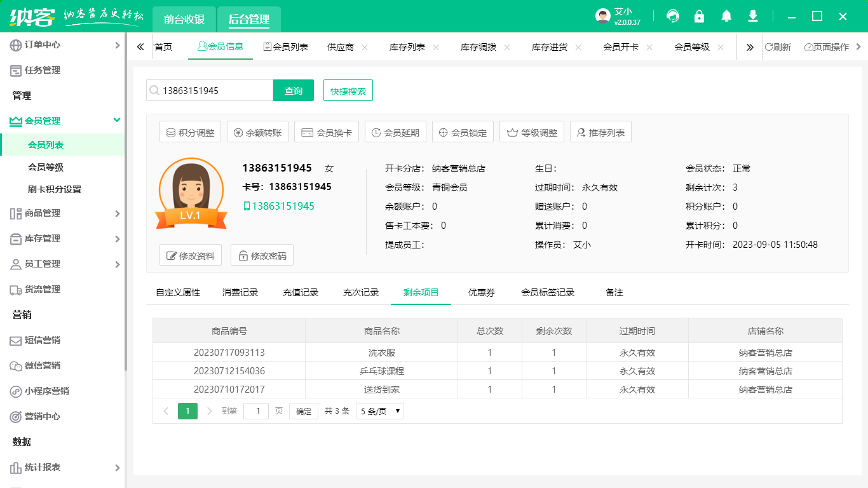Open 会员锁定 member lock
The width and height of the screenshot is (868, 488).
click(x=462, y=133)
